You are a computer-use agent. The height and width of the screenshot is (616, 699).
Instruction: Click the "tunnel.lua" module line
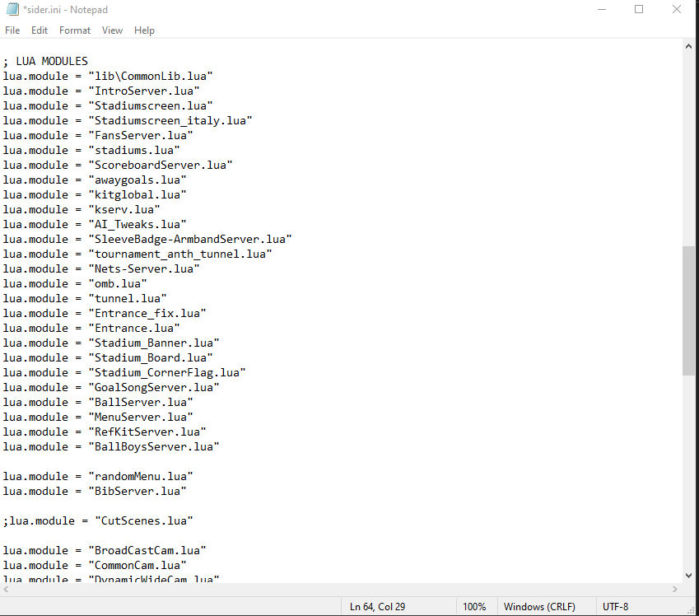tap(85, 298)
